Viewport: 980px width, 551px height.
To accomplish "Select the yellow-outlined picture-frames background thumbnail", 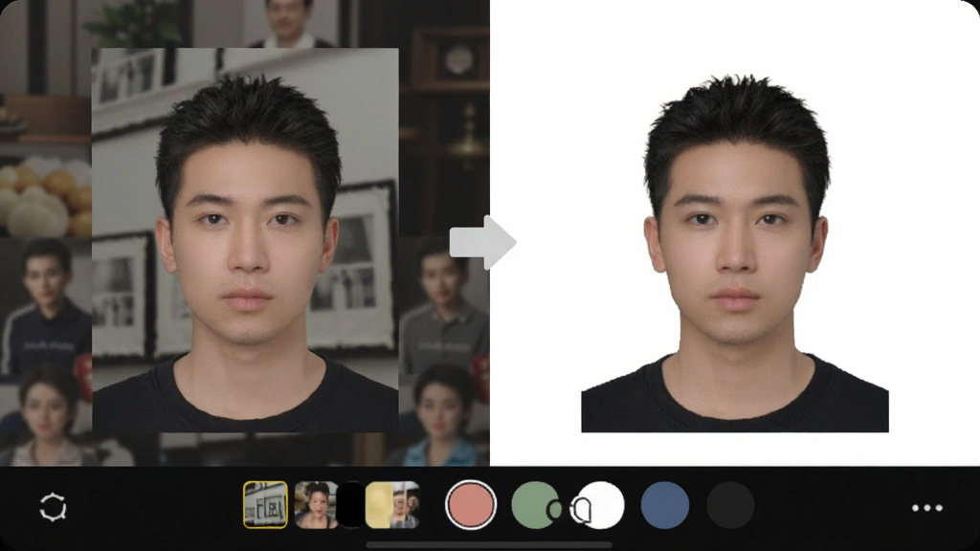I will pyautogui.click(x=265, y=505).
